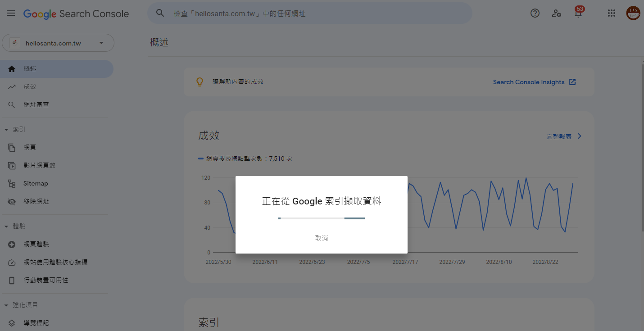The image size is (644, 331).
Task: Click the 正在從 Google 索引擷取資料 dialog text
Action: 322,201
